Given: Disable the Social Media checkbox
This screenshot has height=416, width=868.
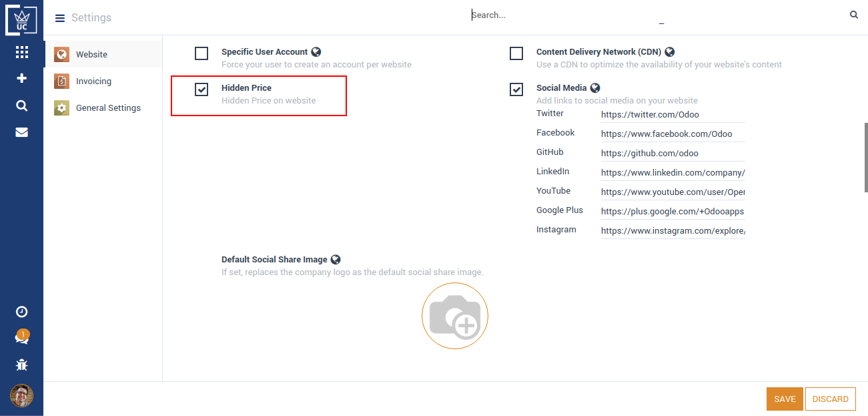Looking at the screenshot, I should (516, 89).
